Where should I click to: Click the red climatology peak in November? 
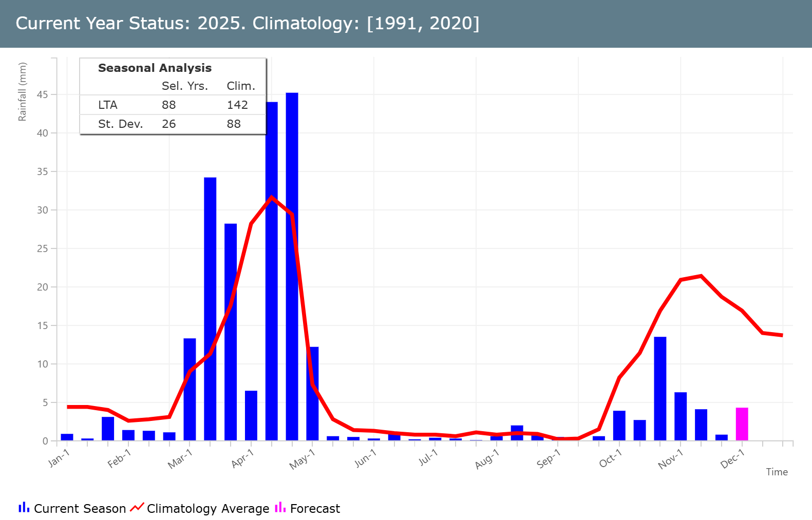[701, 276]
